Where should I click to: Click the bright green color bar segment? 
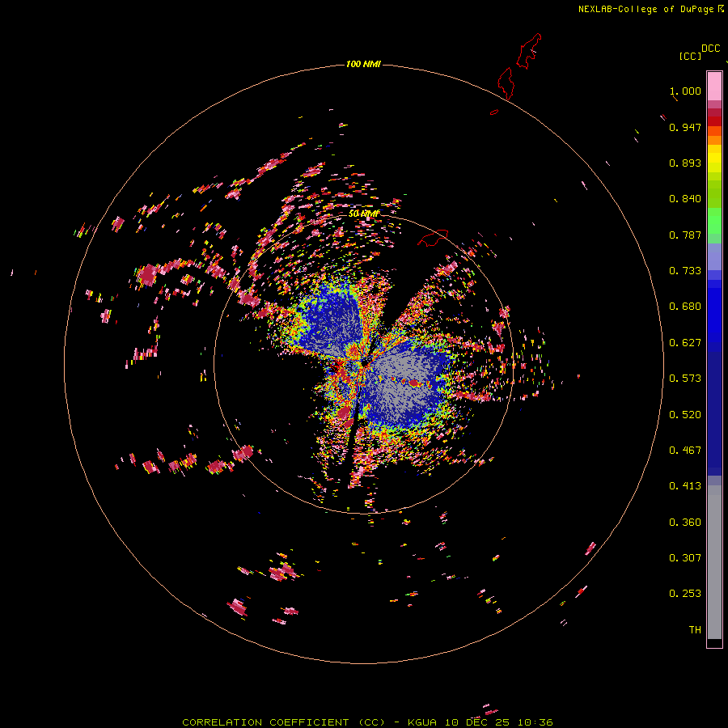click(714, 221)
